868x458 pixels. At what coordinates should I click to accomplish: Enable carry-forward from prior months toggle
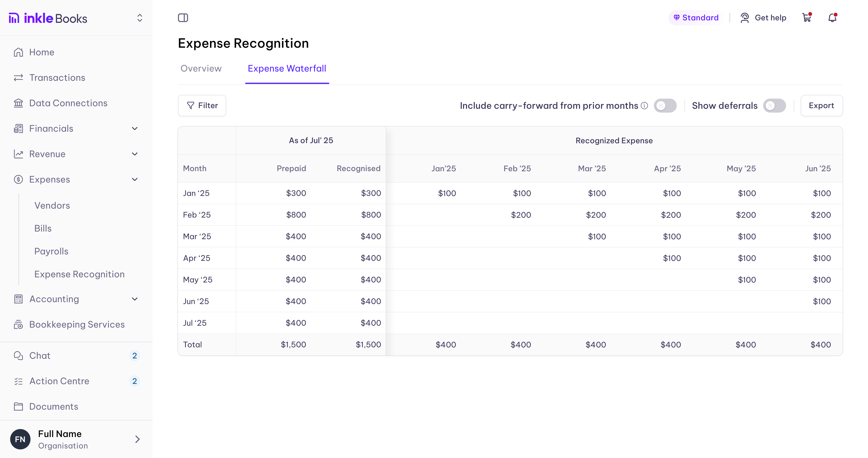click(x=665, y=106)
